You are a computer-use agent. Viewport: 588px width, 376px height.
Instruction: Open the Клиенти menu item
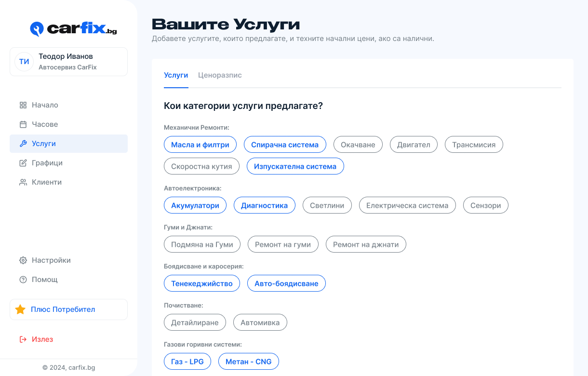[68, 182]
